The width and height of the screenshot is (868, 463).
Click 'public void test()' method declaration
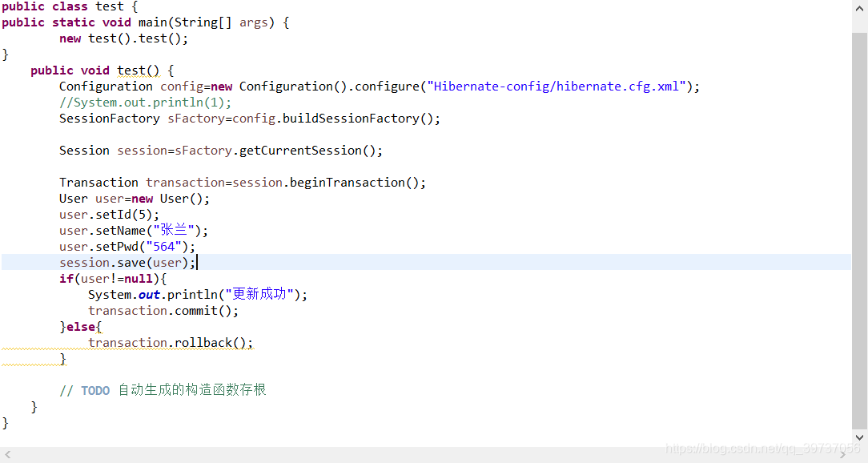point(95,70)
